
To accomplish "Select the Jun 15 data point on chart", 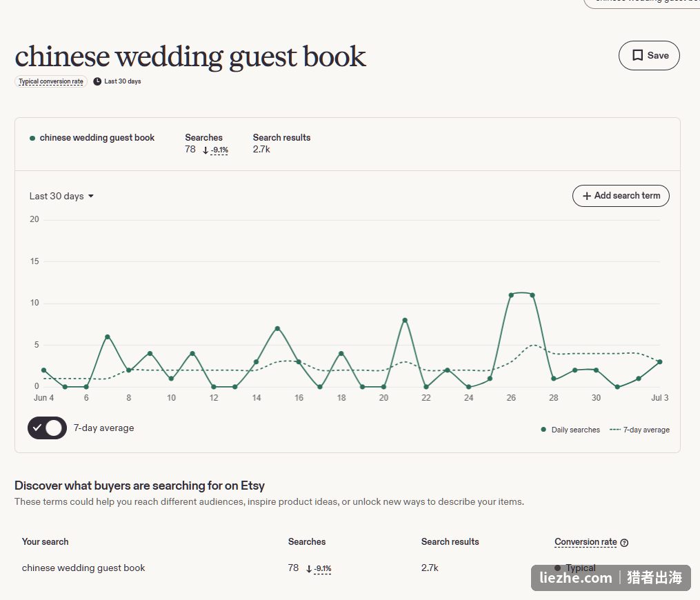I will click(x=277, y=328).
